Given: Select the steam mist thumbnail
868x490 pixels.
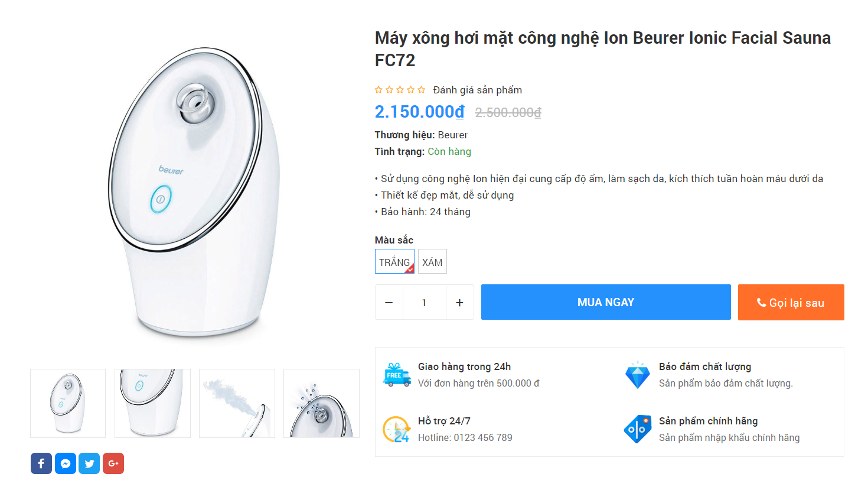Looking at the screenshot, I should point(237,403).
